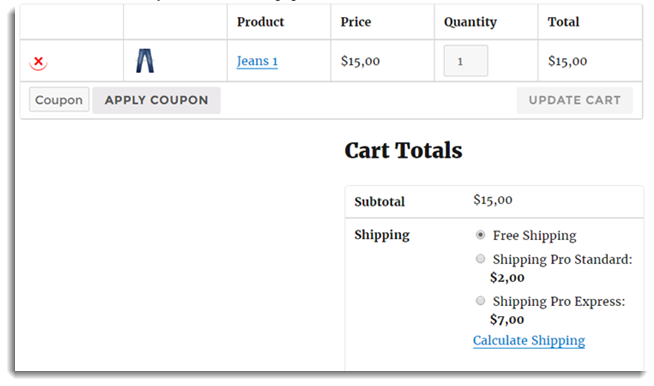Choose Shipping Pro Express radio button

point(480,301)
